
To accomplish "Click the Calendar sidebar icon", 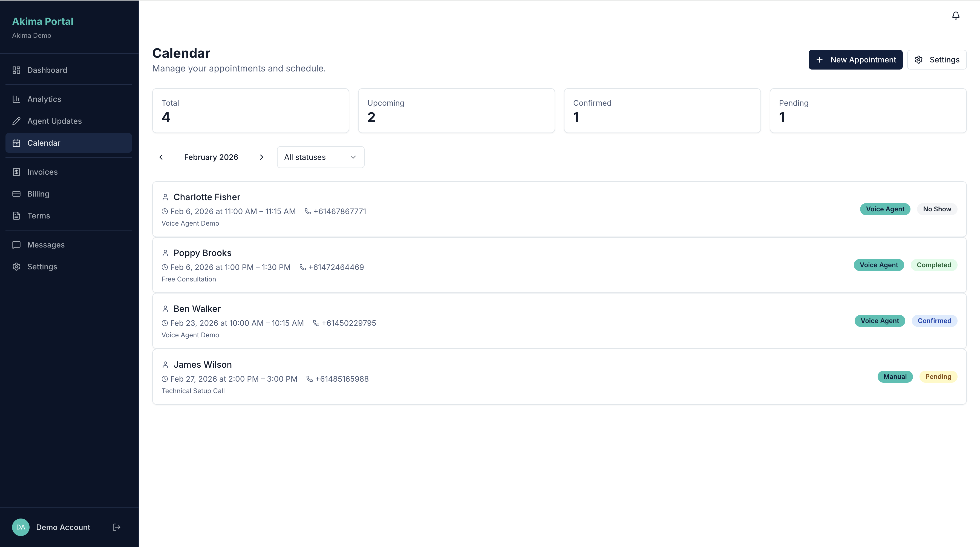I will point(17,143).
